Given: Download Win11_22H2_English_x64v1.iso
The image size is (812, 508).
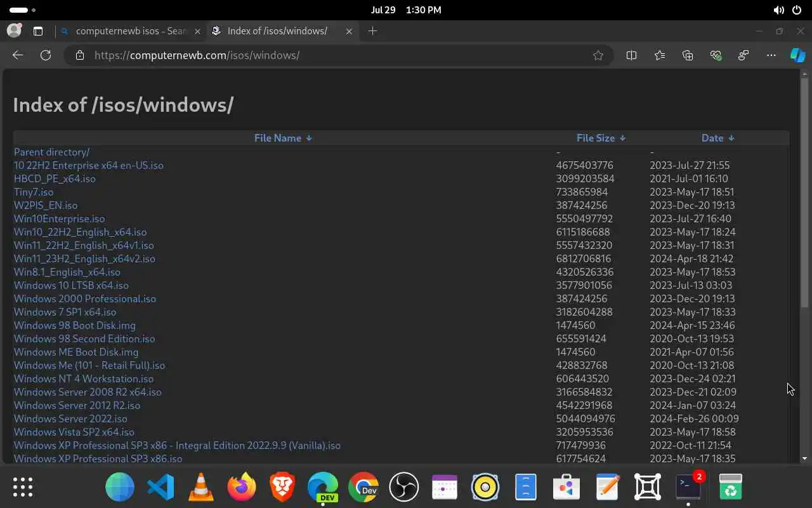Looking at the screenshot, I should (x=84, y=245).
